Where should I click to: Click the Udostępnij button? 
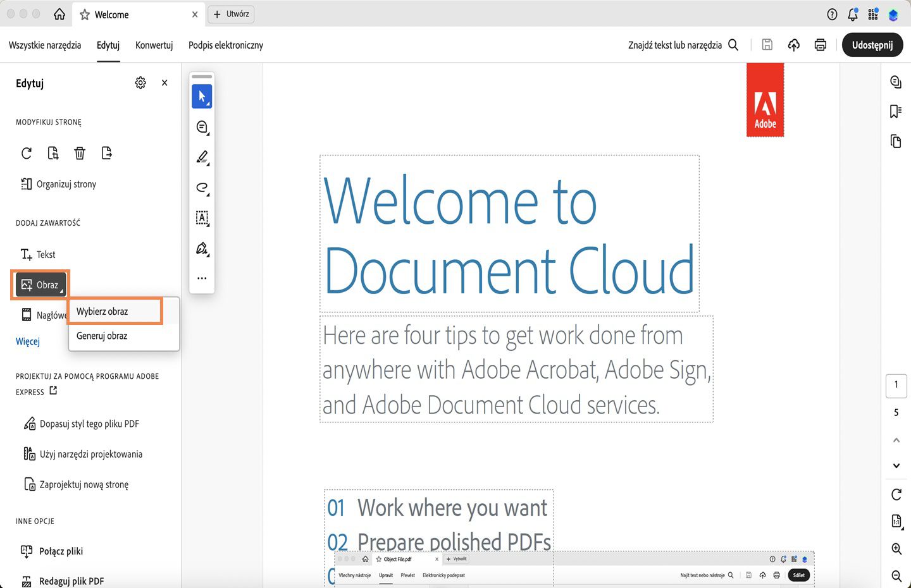coord(872,45)
